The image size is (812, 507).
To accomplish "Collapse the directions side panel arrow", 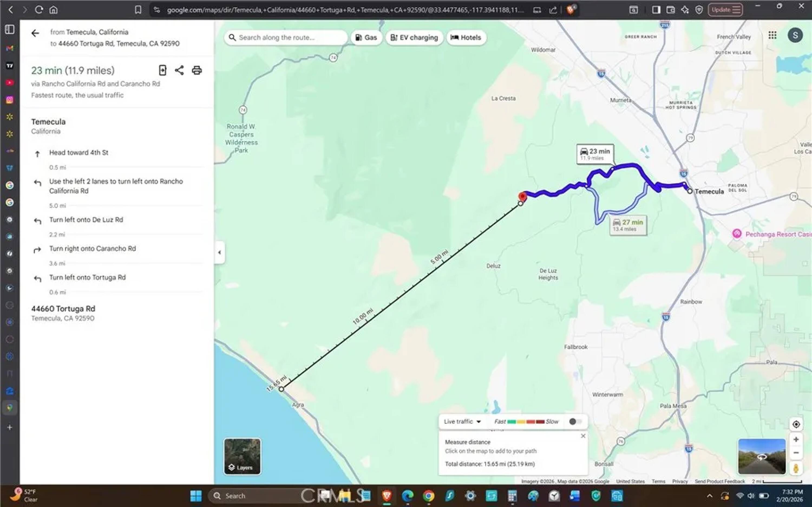I will [220, 252].
